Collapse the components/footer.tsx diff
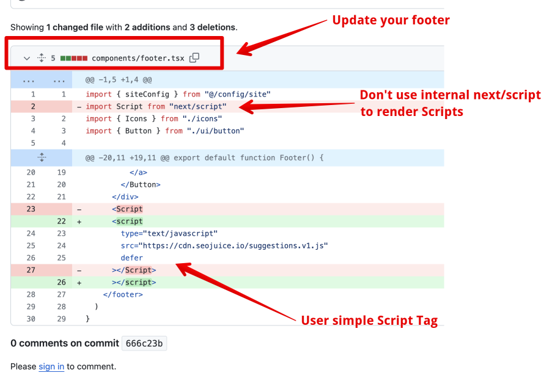Image resolution: width=544 pixels, height=392 pixels. [x=26, y=57]
